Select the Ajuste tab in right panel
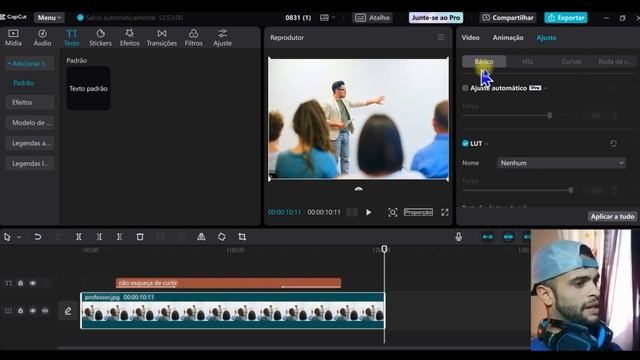Screen dimensions: 640x360 pyautogui.click(x=546, y=38)
